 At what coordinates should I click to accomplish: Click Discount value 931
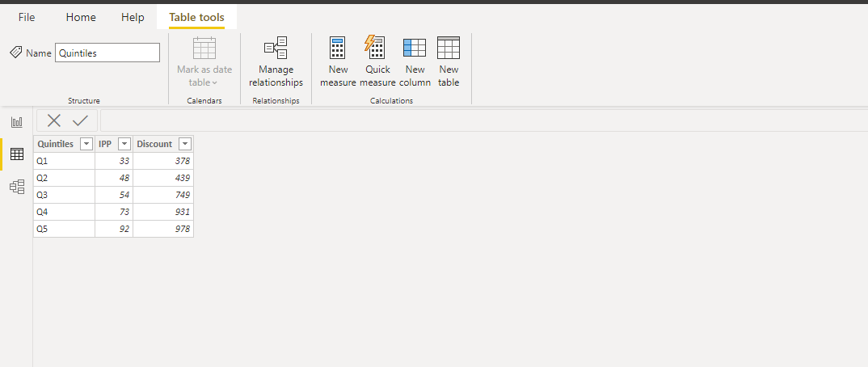[x=163, y=212]
